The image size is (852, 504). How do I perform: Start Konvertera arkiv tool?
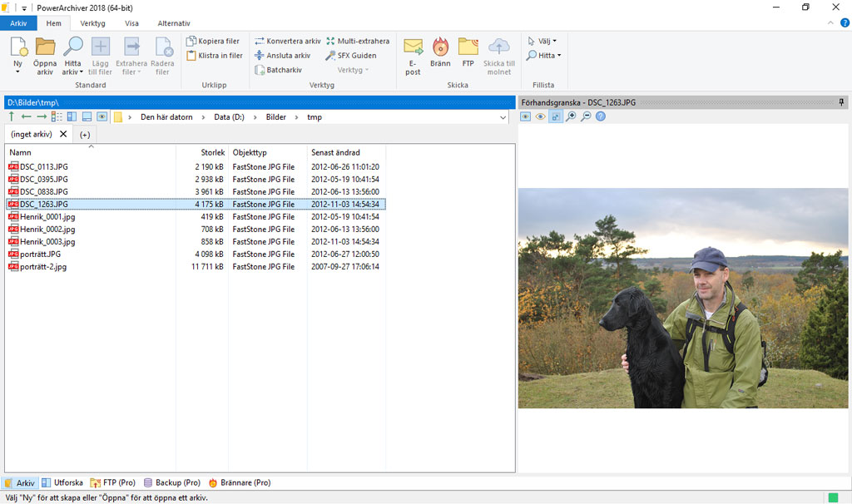(x=288, y=41)
